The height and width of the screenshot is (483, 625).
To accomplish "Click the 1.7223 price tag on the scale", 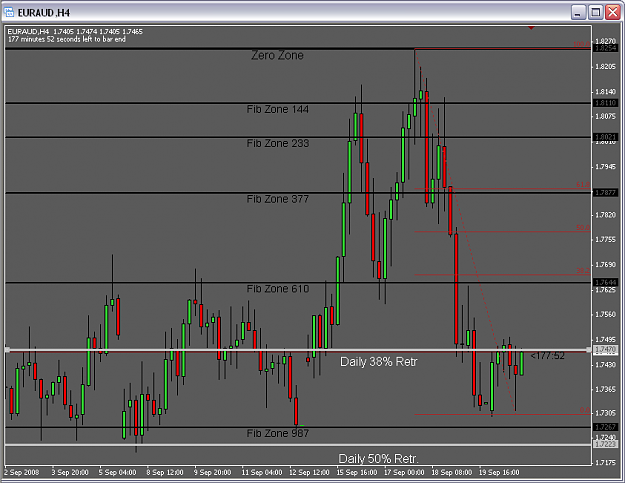I will tap(605, 444).
